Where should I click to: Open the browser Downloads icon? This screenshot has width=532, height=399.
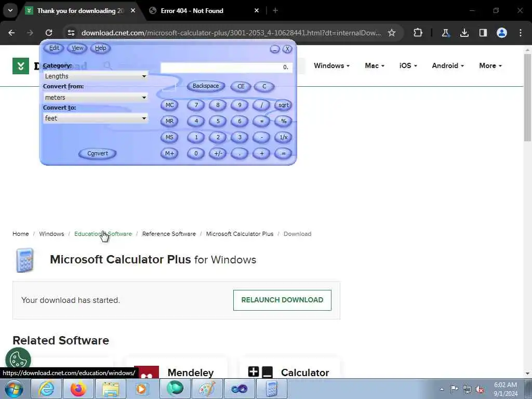464,33
